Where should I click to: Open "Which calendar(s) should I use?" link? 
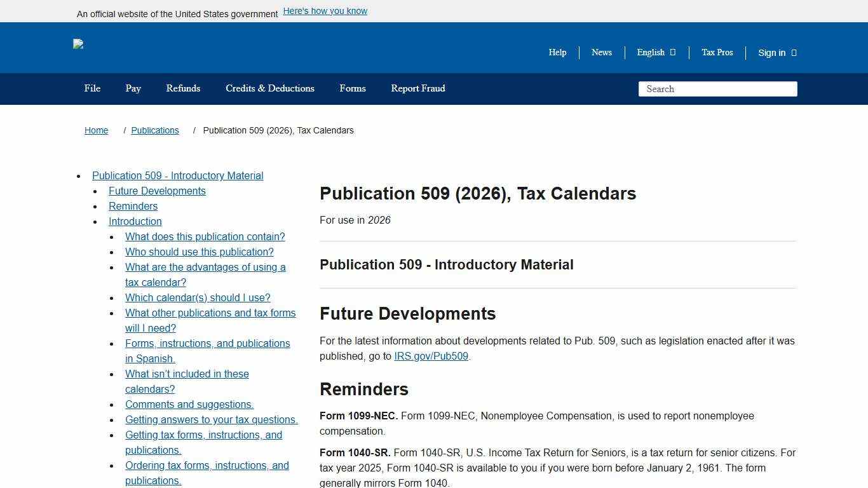pos(198,297)
